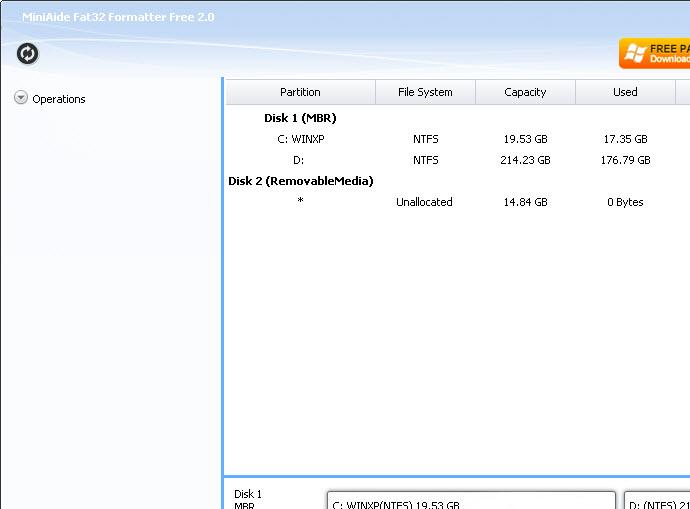The height and width of the screenshot is (509, 690).
Task: Select the C: WINXP partition entry
Action: pos(300,139)
